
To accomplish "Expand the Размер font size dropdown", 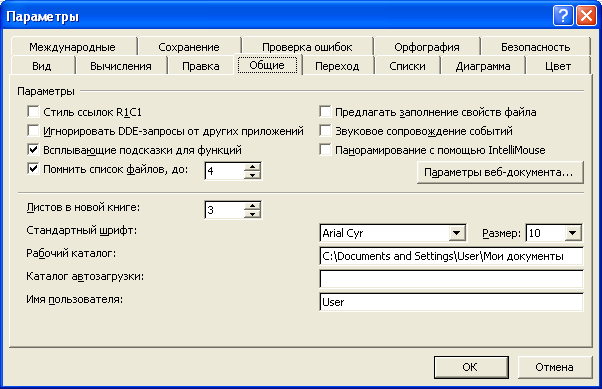I will point(572,233).
